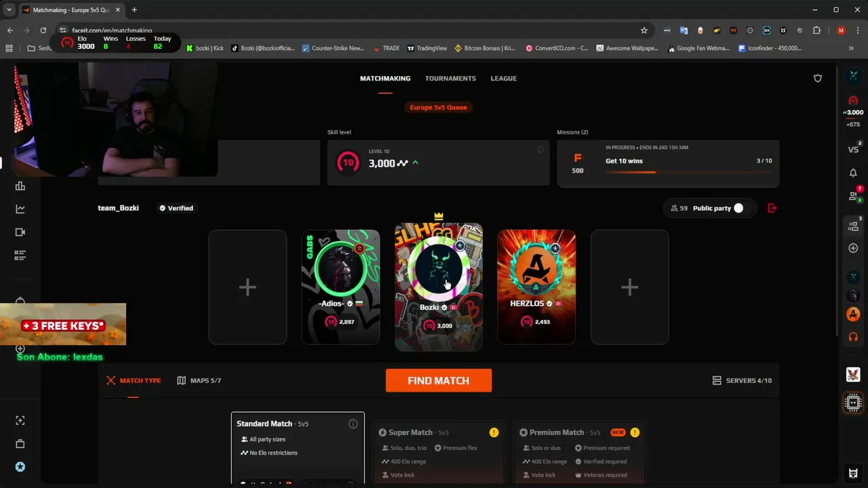Screen dimensions: 868x488
Task: Open the Servers 4/10 selector
Action: (x=742, y=381)
